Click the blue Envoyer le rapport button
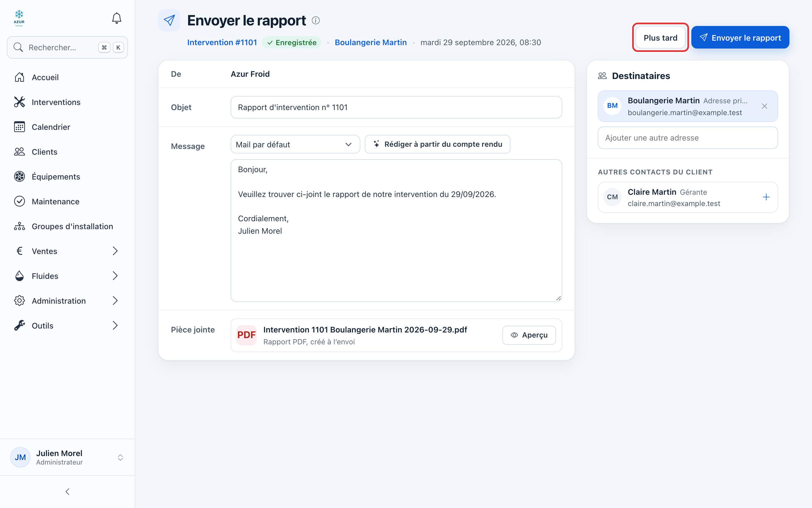 [x=740, y=38]
